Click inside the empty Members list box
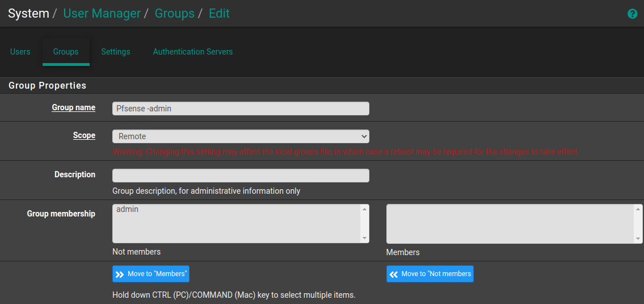Image resolution: width=644 pixels, height=304 pixels. point(510,223)
